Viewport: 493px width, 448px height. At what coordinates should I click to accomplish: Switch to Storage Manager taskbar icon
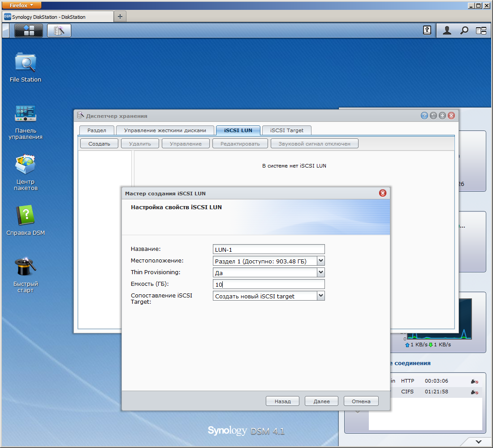pyautogui.click(x=59, y=30)
